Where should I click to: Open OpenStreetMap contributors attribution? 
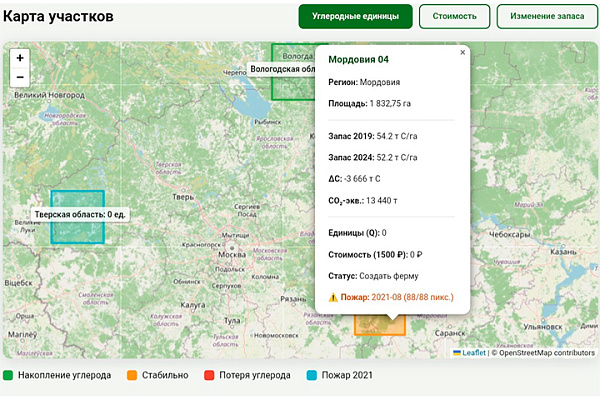(x=547, y=353)
